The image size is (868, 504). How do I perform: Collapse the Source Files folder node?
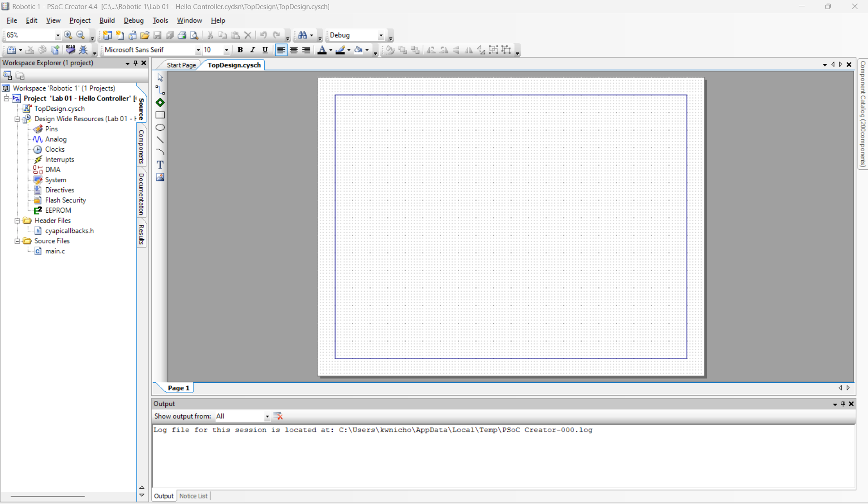pyautogui.click(x=17, y=241)
